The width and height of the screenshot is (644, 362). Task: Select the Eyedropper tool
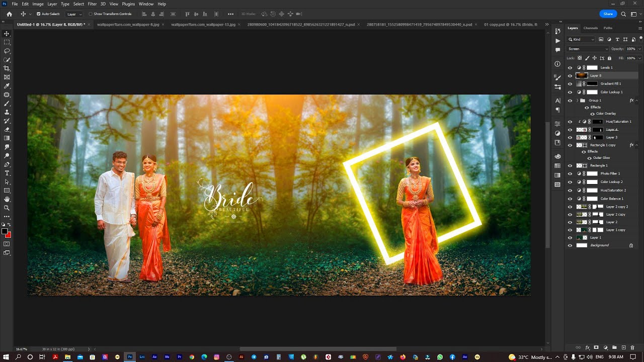(7, 86)
